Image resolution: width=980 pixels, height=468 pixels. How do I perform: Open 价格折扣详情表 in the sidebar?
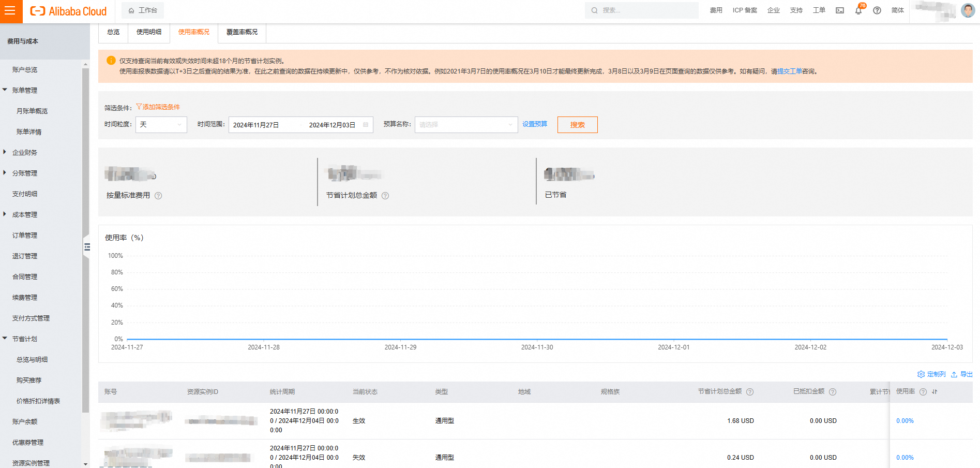[38, 401]
